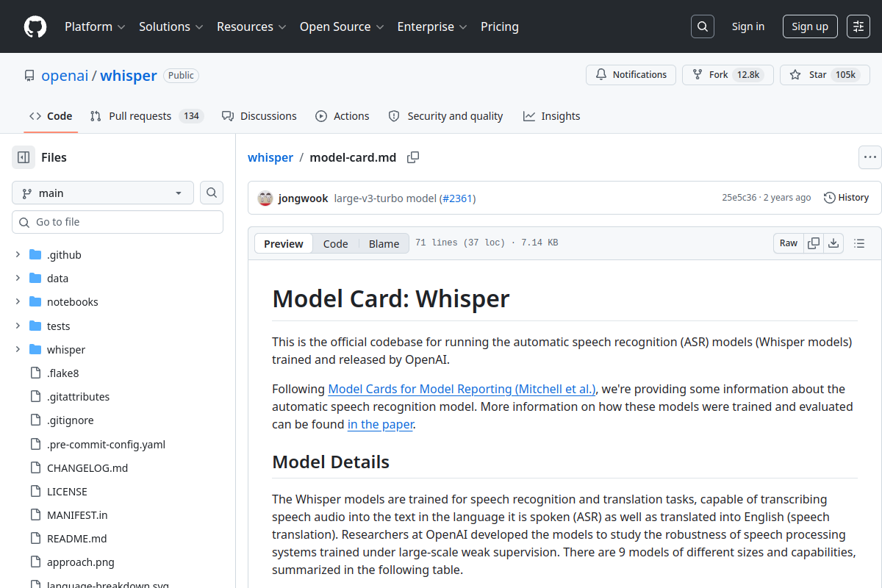This screenshot has width=882, height=588.
Task: Click the .github folder icon
Action: 35,255
